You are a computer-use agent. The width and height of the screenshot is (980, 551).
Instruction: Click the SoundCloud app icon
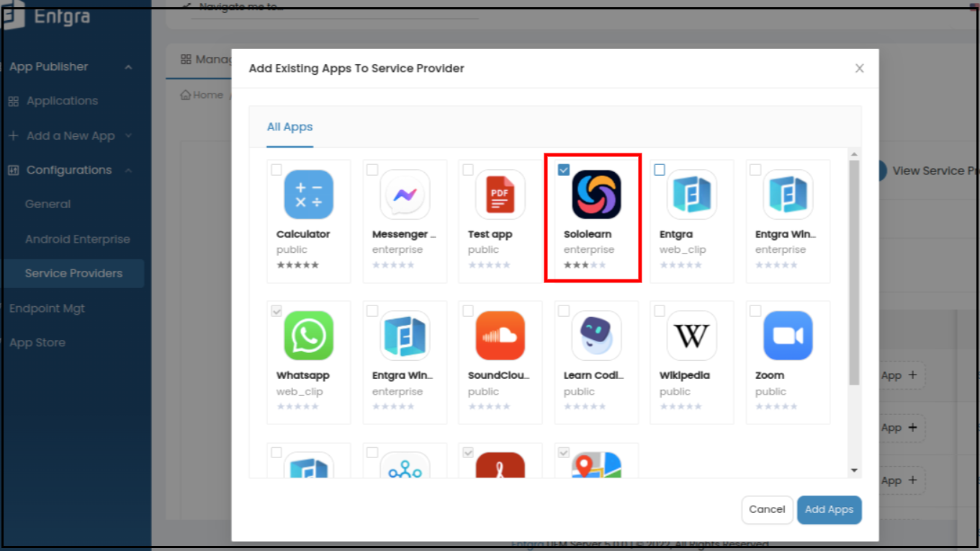[500, 336]
